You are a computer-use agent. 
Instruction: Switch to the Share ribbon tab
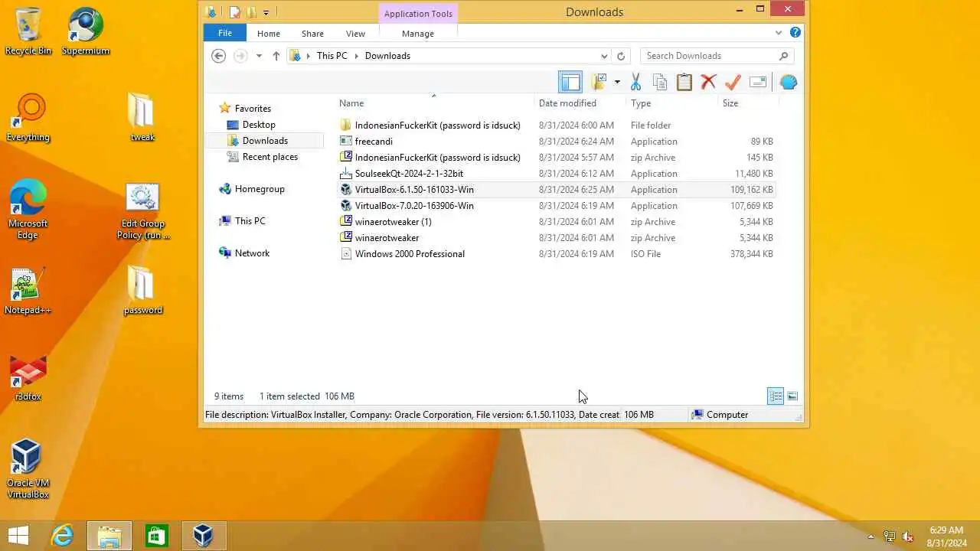[312, 34]
